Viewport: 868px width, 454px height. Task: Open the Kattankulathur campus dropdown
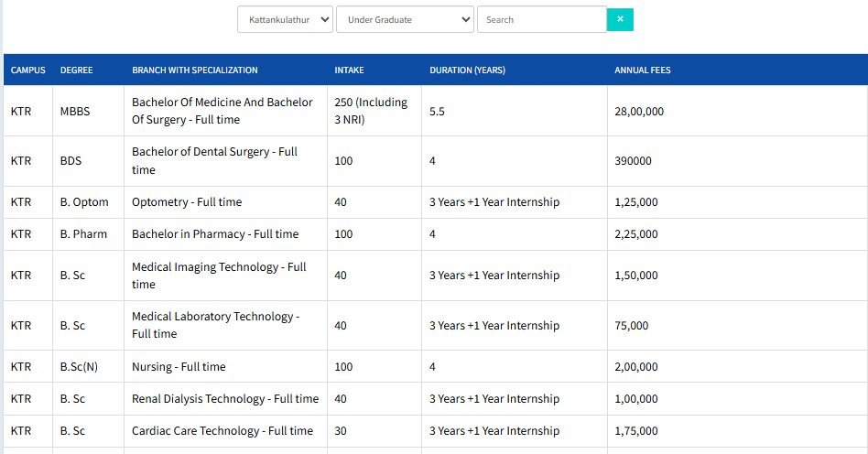pyautogui.click(x=285, y=19)
